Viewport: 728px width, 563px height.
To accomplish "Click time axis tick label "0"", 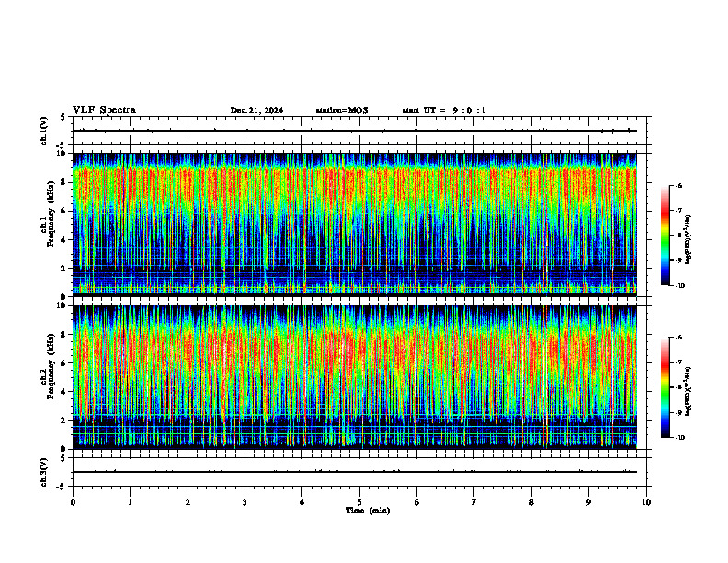I will (x=73, y=502).
